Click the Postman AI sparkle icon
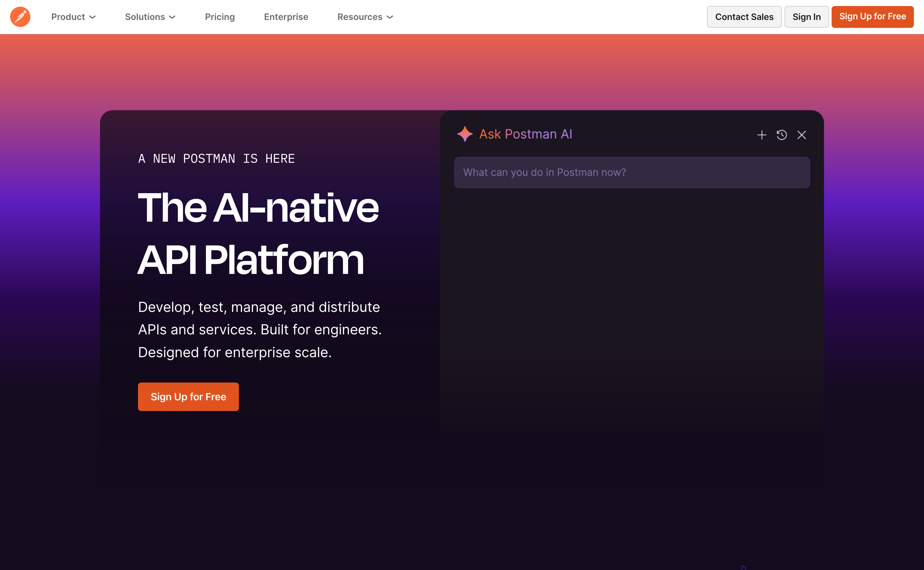The width and height of the screenshot is (924, 570). 465,134
